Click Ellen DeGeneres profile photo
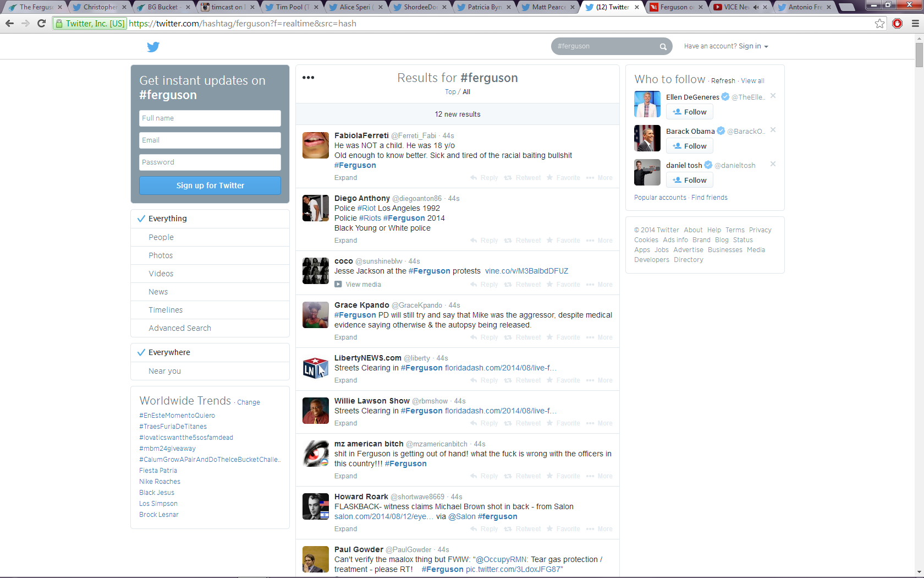The image size is (924, 578). tap(647, 104)
